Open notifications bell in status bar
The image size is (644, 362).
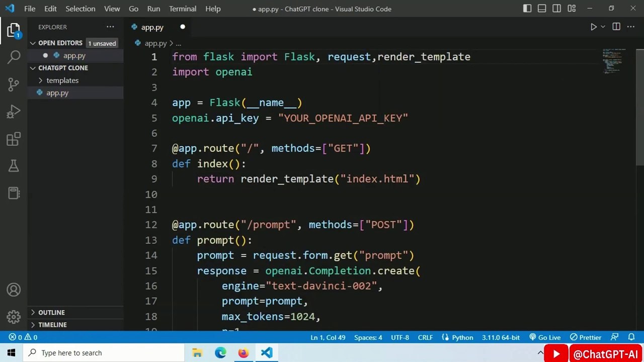point(631,337)
